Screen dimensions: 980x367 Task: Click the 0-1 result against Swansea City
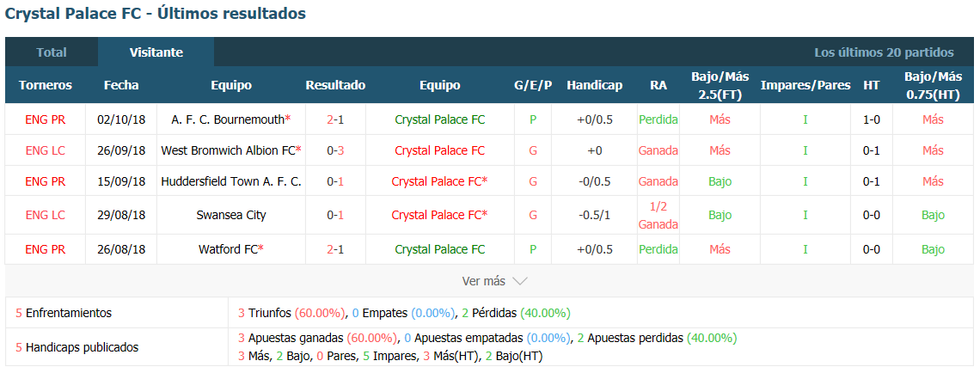[x=335, y=215]
